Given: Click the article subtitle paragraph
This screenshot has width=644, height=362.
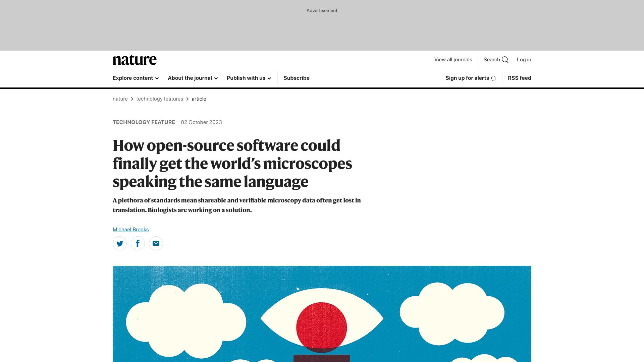Looking at the screenshot, I should pyautogui.click(x=237, y=205).
